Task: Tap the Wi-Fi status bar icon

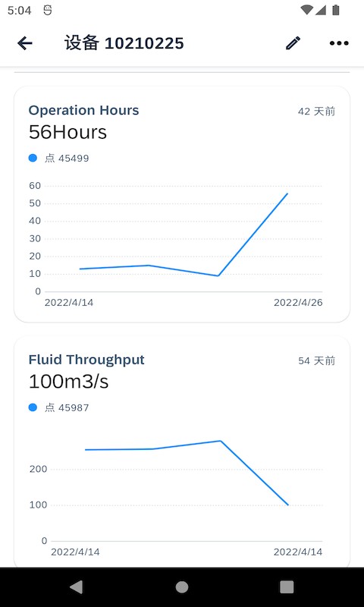Action: [x=306, y=10]
